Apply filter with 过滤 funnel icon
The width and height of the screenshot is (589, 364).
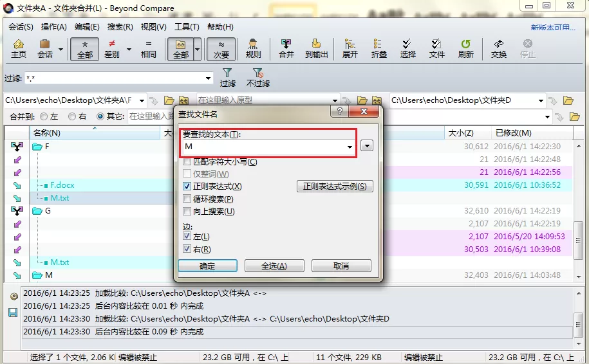pos(228,78)
